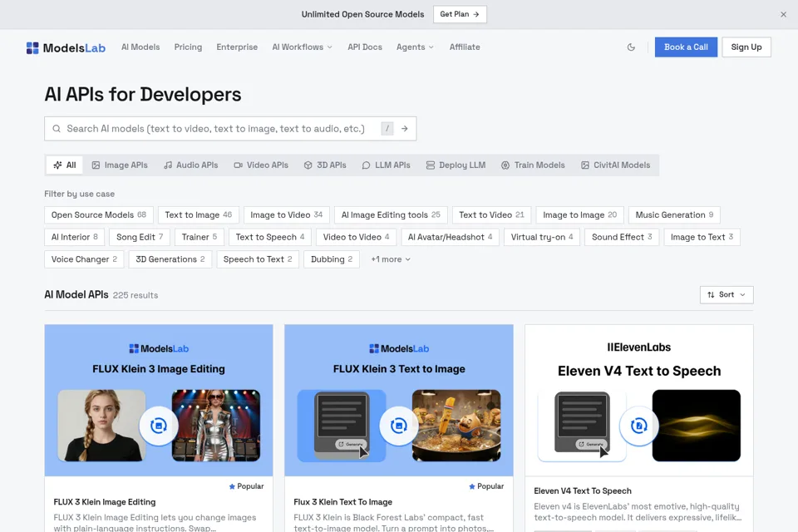Click the Get Plan button
Screen dimensions: 798x532
(x=460, y=14)
